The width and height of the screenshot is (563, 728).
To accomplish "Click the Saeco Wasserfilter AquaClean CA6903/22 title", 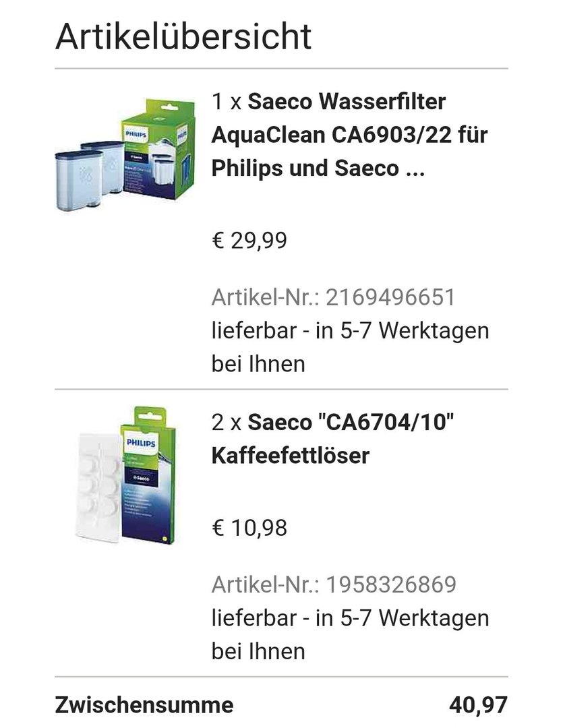I will (x=349, y=135).
